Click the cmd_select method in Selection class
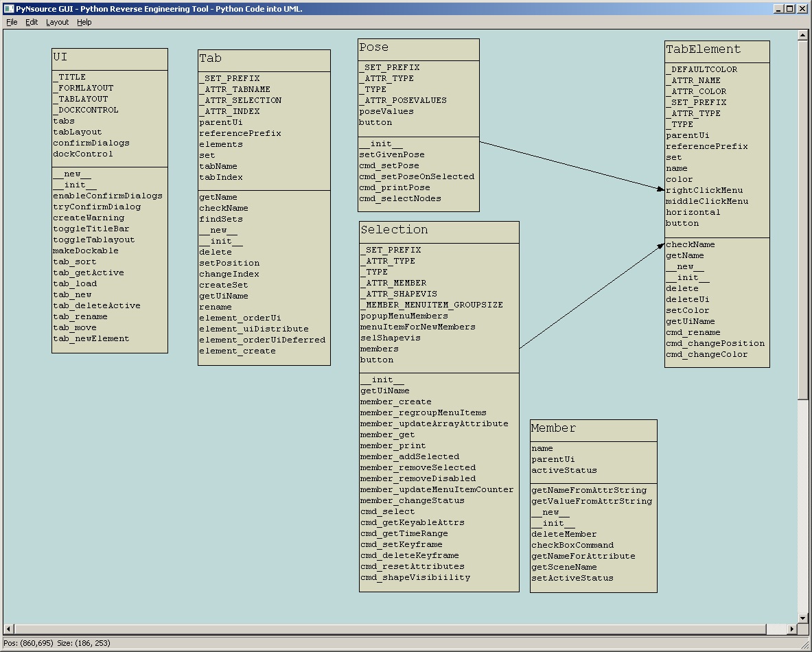 (386, 511)
